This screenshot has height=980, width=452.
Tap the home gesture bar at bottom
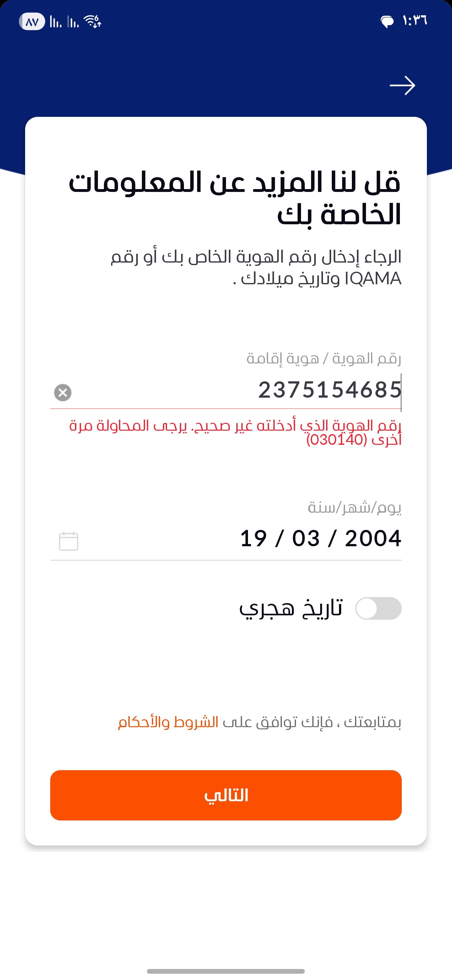pyautogui.click(x=226, y=971)
